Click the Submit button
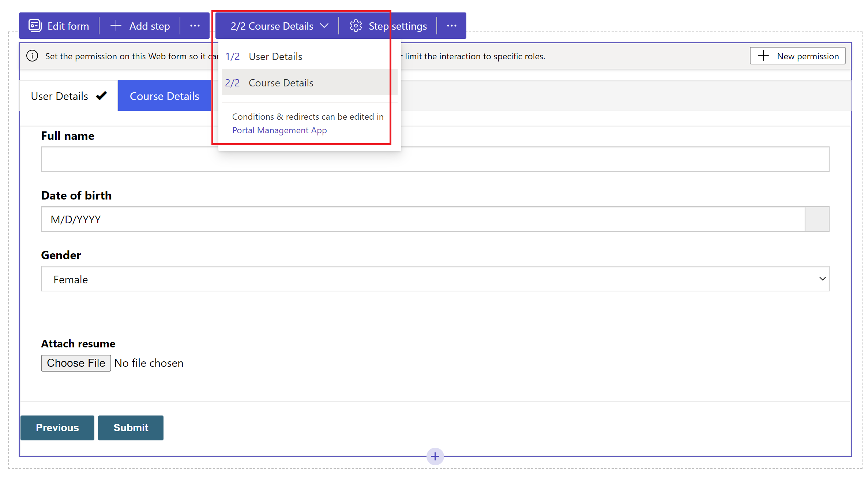868x477 pixels. [131, 427]
